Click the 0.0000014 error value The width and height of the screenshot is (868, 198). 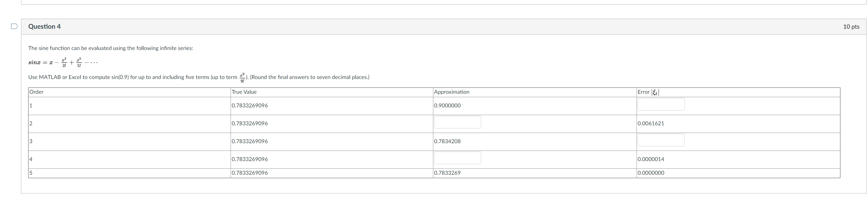tap(651, 159)
